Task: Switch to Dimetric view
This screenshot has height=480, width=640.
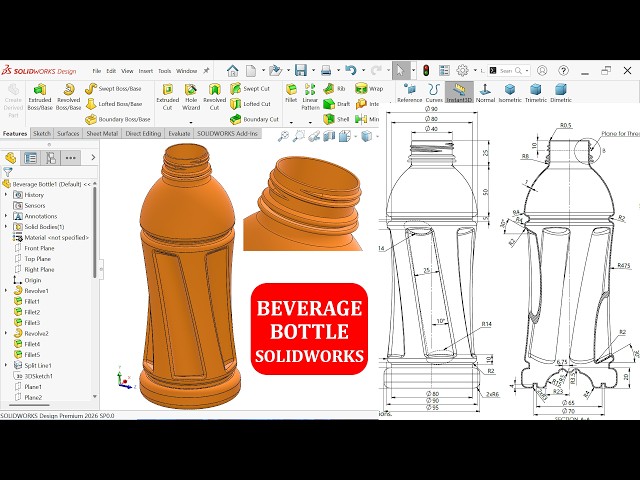Action: click(561, 93)
